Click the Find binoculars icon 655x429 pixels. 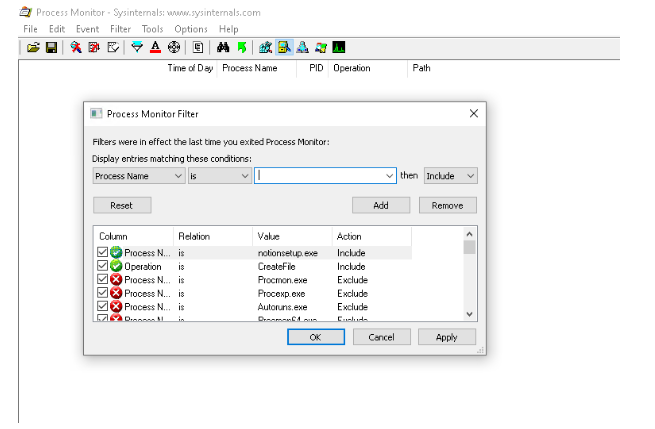[x=223, y=48]
